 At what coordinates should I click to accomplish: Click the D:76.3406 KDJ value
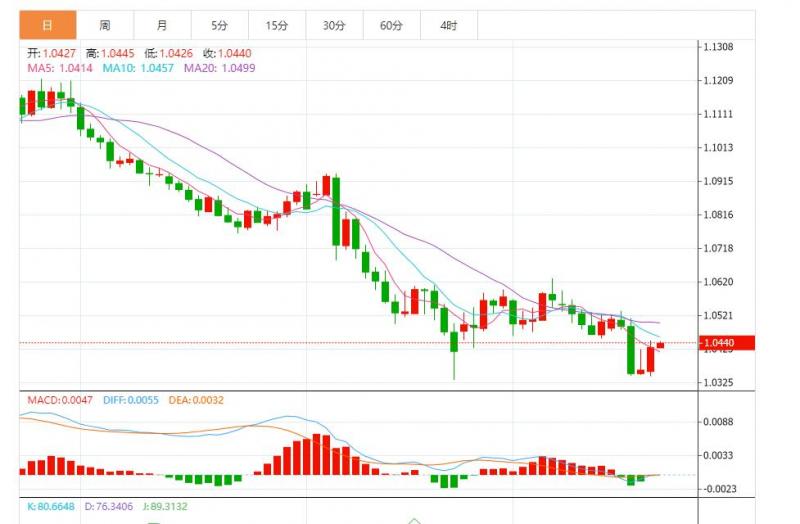point(109,507)
